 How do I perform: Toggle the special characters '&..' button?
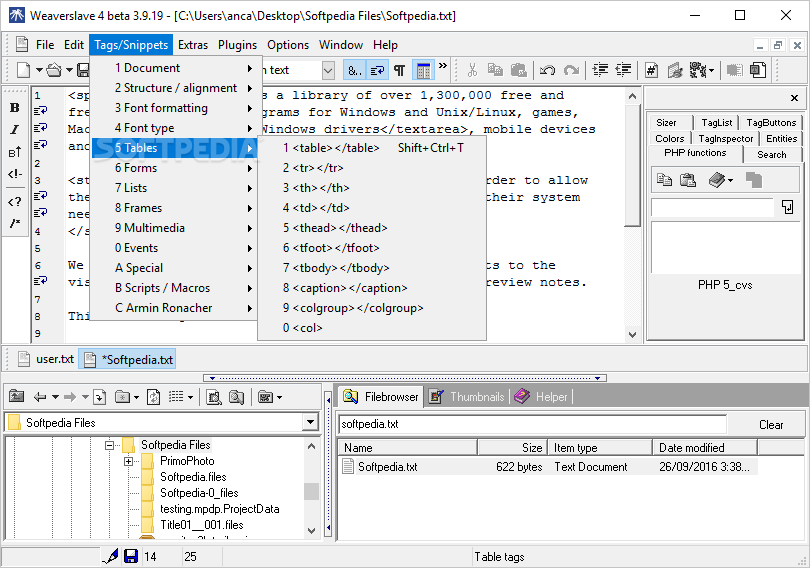pos(354,70)
